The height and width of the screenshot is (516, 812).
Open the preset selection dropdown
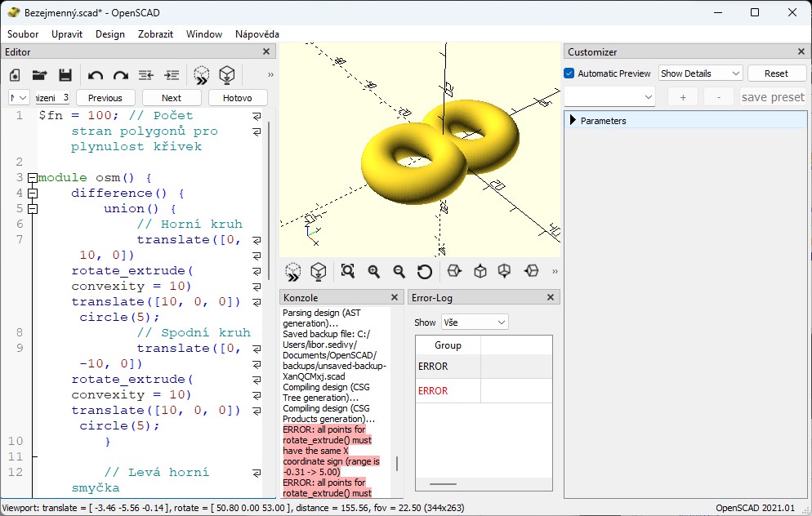pos(609,97)
